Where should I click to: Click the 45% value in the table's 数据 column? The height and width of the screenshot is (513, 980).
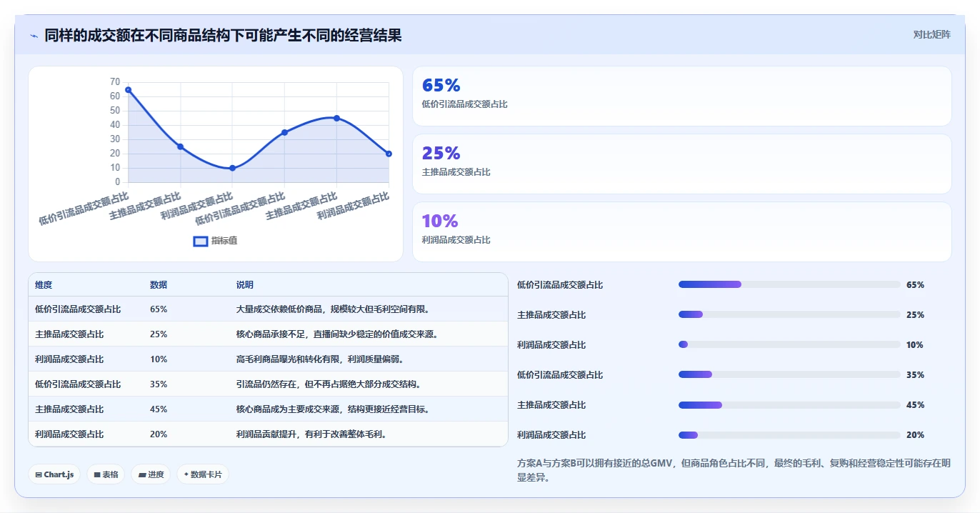click(x=159, y=409)
